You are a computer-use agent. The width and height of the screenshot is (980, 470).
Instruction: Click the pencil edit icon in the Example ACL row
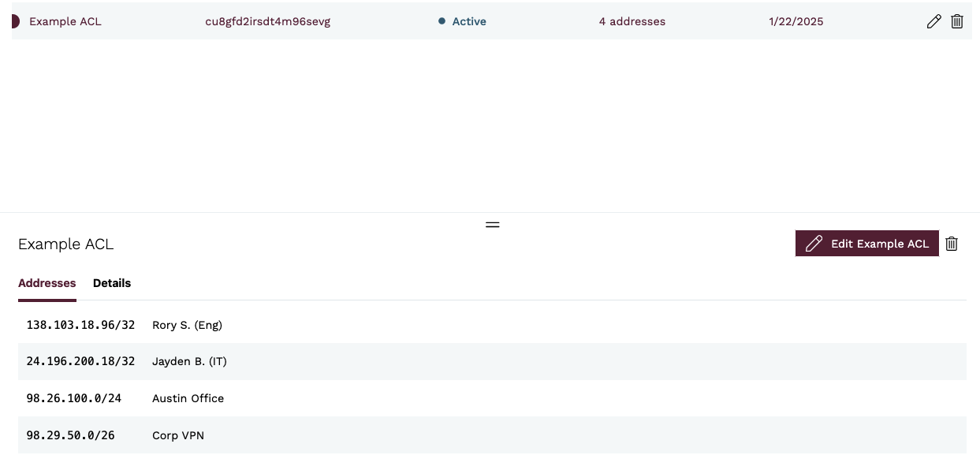click(x=933, y=22)
